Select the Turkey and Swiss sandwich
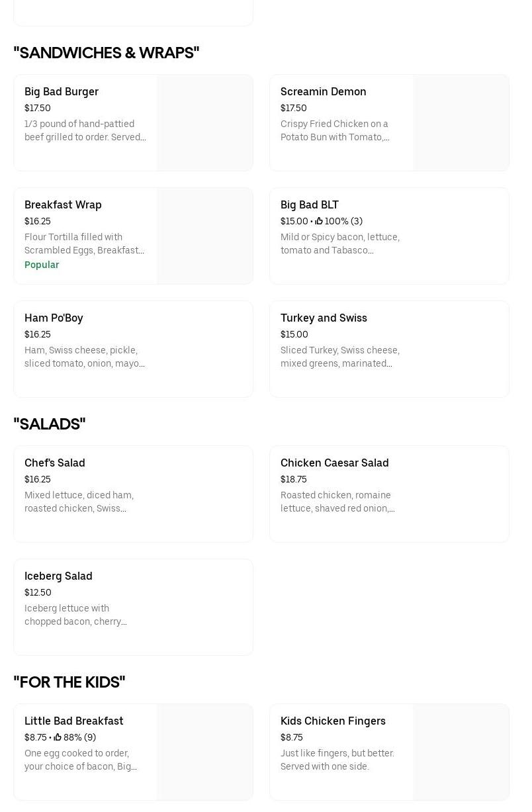 point(324,318)
